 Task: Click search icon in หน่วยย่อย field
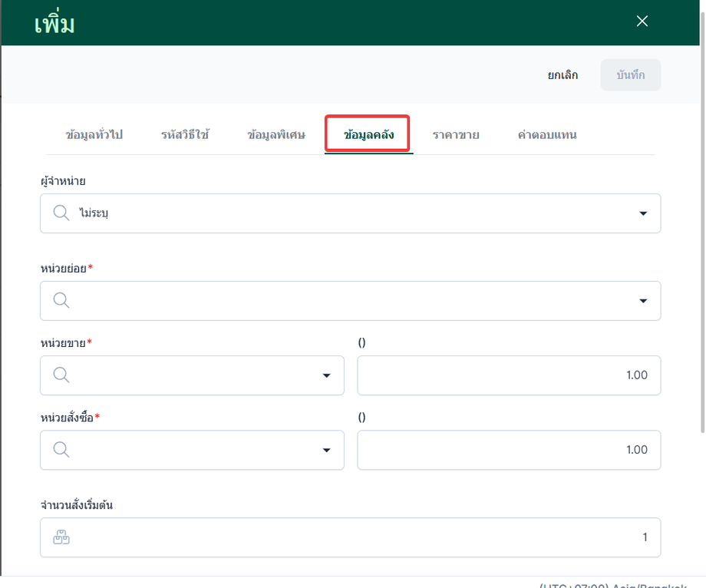(61, 300)
